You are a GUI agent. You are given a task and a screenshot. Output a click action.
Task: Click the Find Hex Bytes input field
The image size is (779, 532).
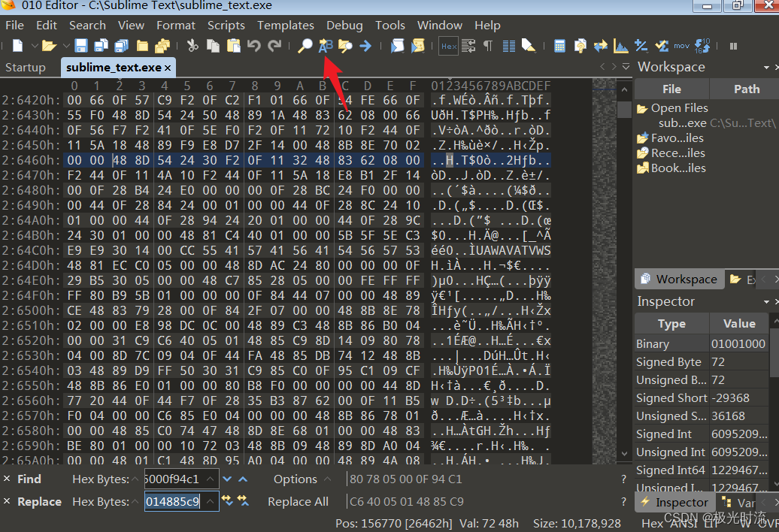click(175, 479)
